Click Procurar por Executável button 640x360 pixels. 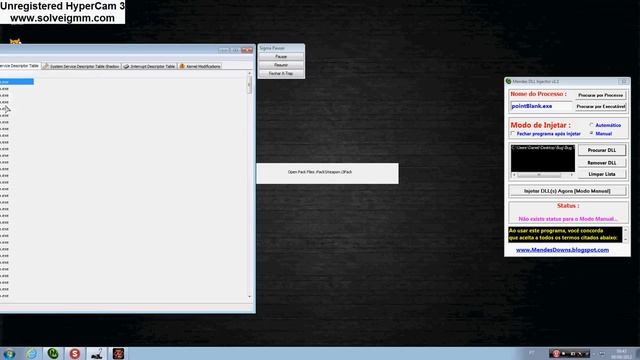[x=600, y=106]
